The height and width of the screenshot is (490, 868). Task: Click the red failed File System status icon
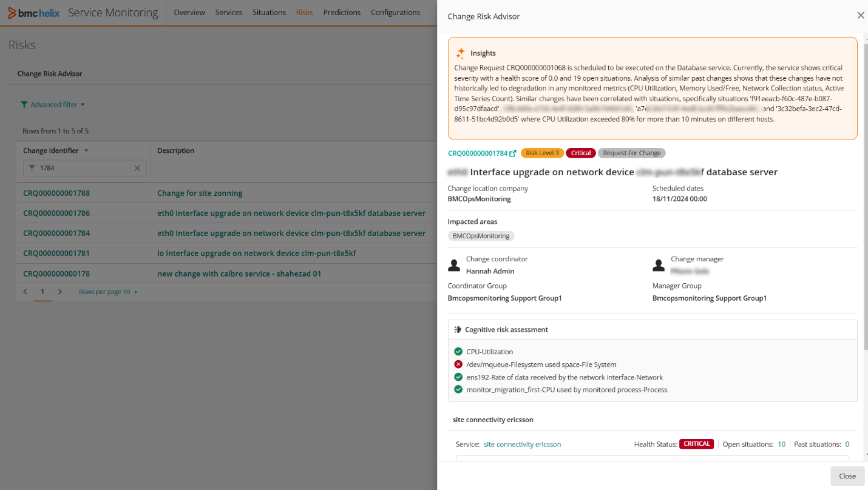[458, 364]
